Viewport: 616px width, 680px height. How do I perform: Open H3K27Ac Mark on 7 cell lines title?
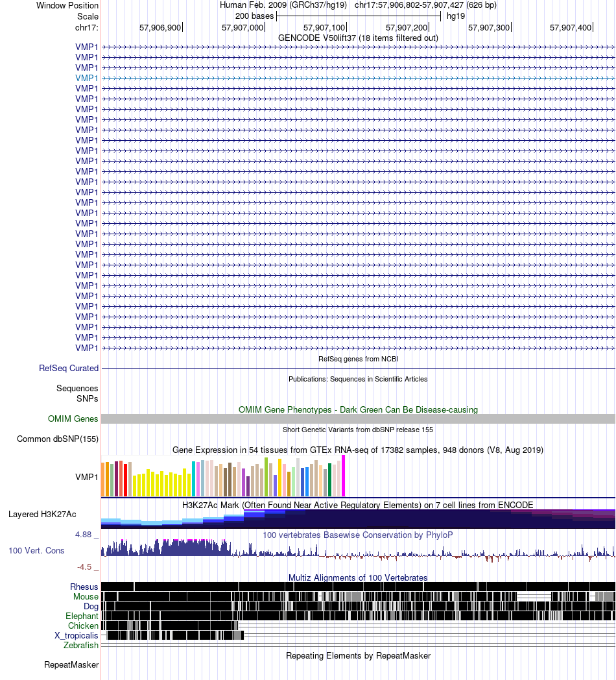click(358, 505)
